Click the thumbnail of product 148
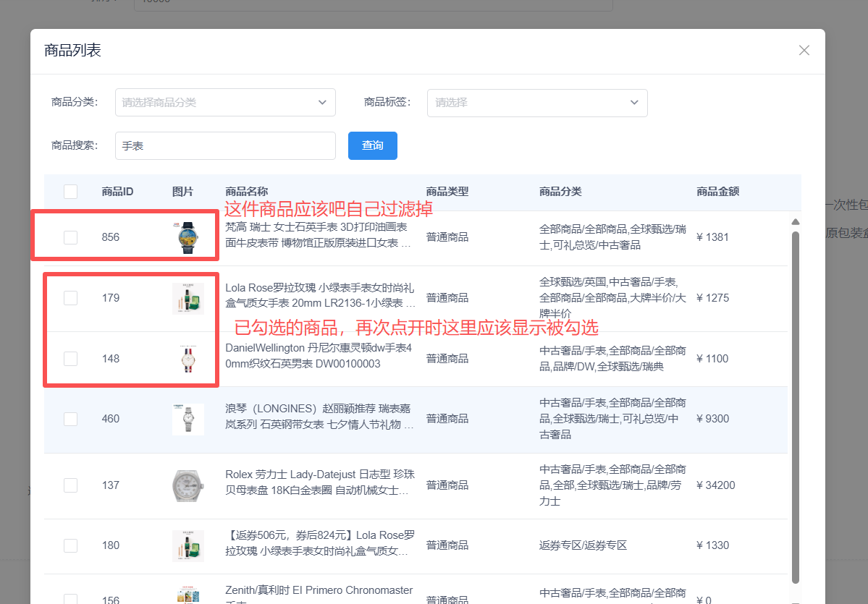Screen dimensions: 868x604 click(188, 358)
